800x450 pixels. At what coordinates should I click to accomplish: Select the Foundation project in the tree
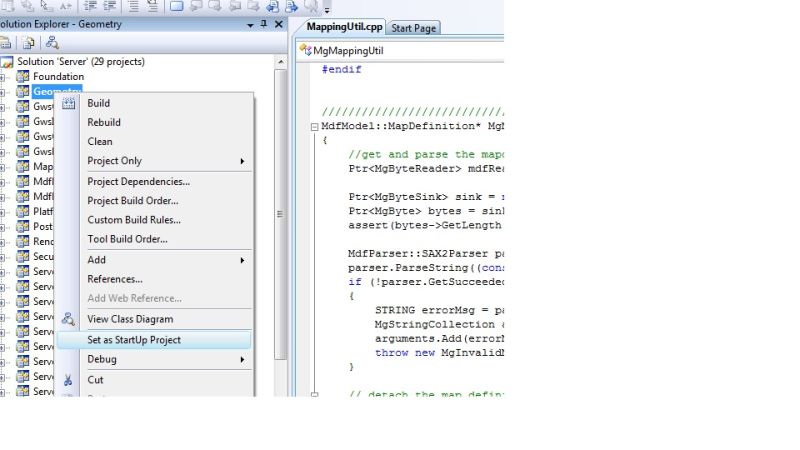point(59,77)
